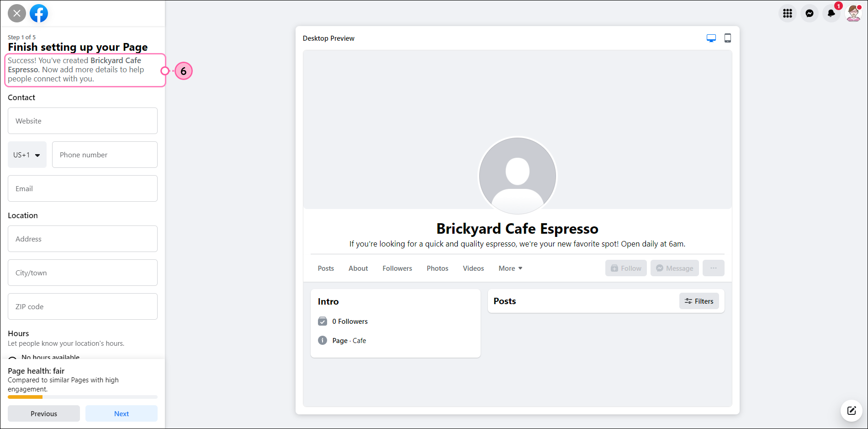Close the page setup with the X icon
Screen dimensions: 868x429
(x=17, y=13)
